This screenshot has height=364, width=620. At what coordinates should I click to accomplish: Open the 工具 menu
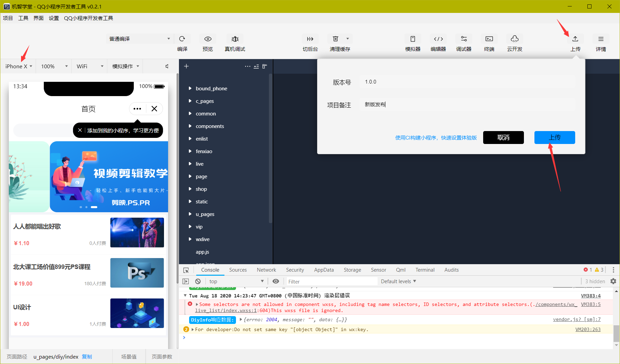point(23,18)
